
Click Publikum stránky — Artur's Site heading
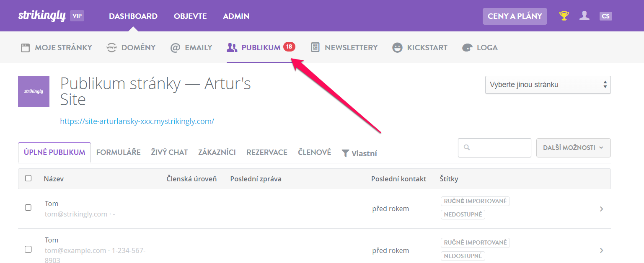[x=155, y=92]
